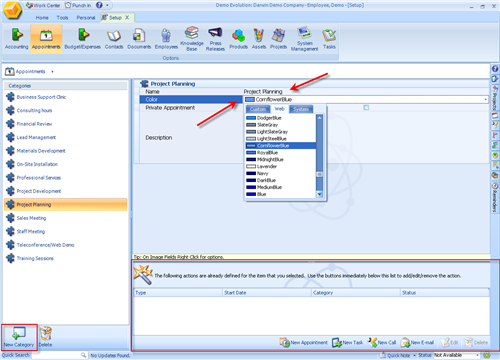Open the Press Releases icon

pos(215,39)
